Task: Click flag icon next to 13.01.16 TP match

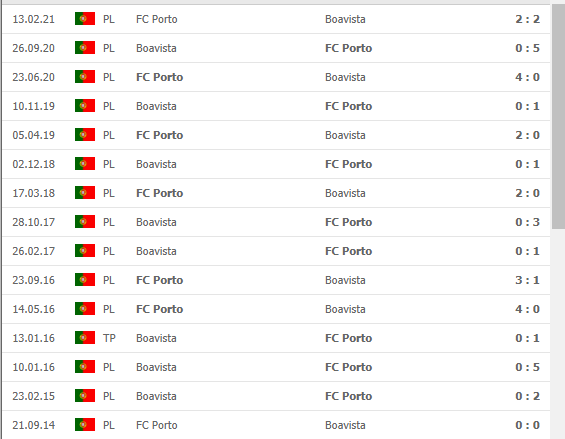Action: [85, 338]
